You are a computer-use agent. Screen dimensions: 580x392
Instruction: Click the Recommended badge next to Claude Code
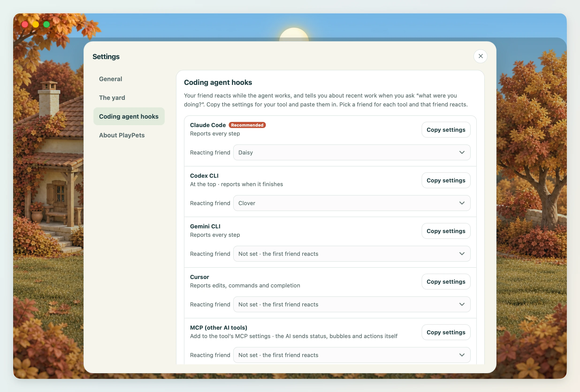tap(247, 125)
